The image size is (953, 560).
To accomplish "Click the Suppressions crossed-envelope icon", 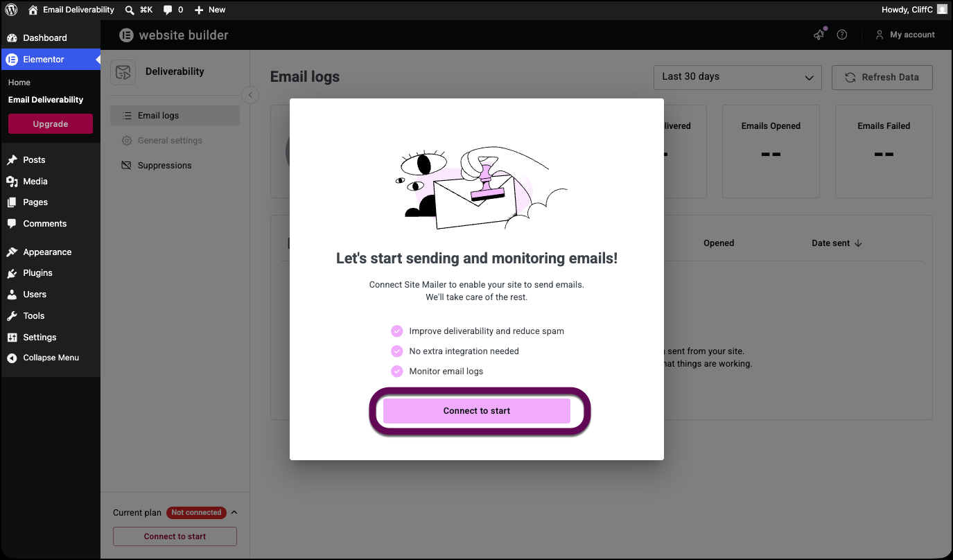I will click(127, 166).
